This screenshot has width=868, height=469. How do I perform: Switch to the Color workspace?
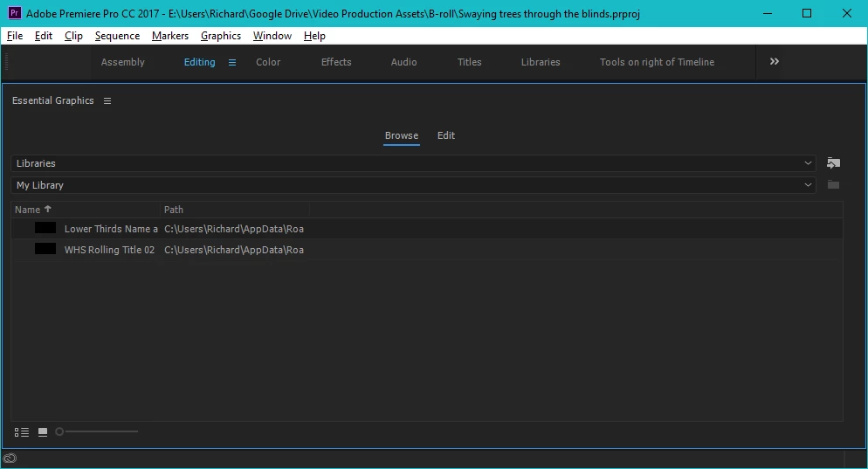[x=268, y=62]
